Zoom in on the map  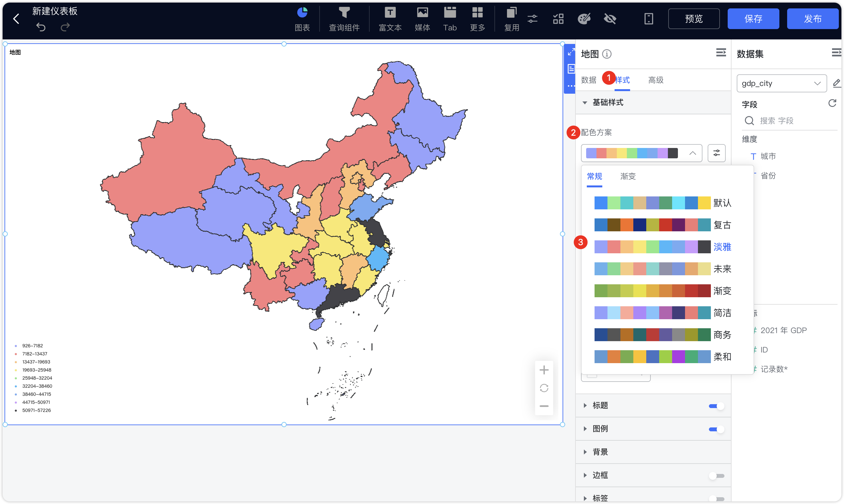544,370
